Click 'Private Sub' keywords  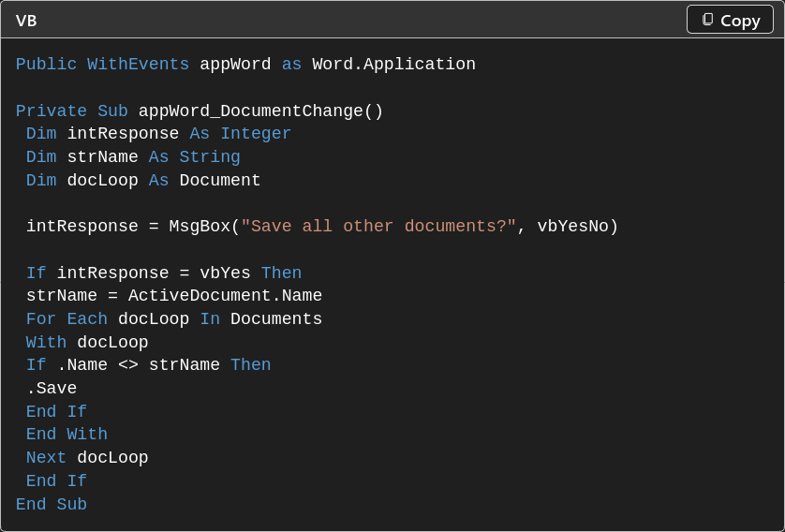[x=71, y=111]
